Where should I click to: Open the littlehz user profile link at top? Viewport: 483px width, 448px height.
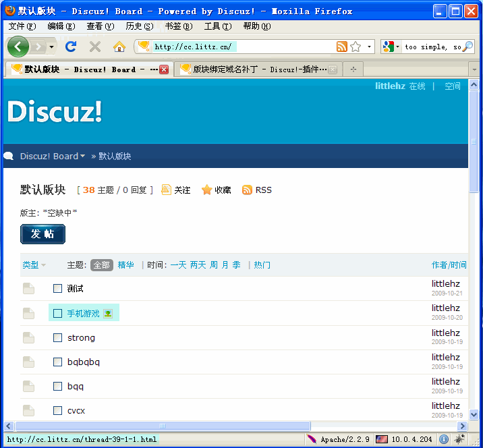tap(390, 86)
